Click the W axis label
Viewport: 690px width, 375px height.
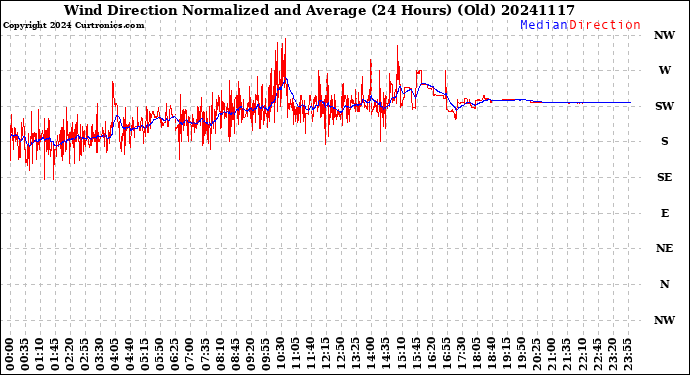tap(664, 70)
